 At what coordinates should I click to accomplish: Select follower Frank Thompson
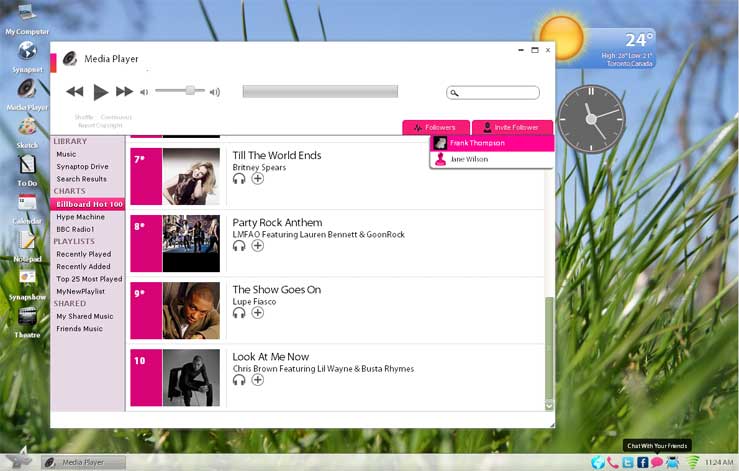click(x=492, y=143)
